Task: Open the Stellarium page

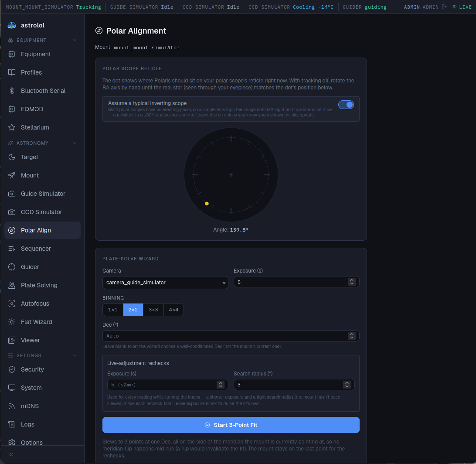Action: click(43, 127)
